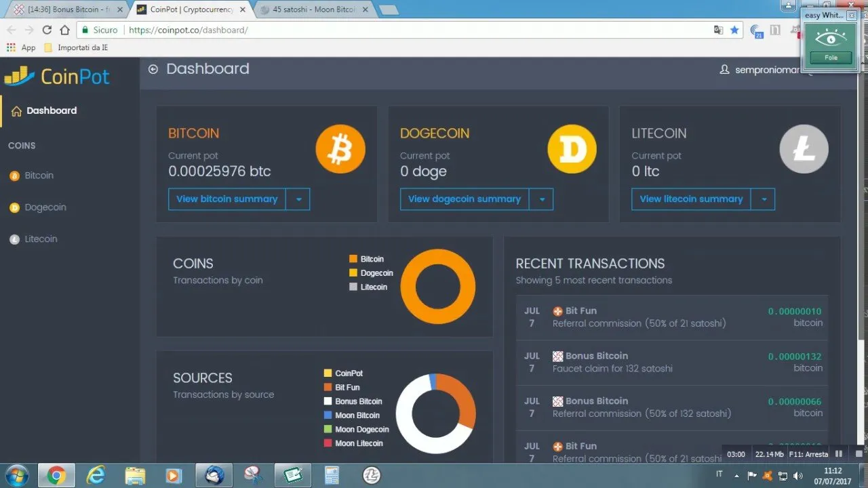Click the browser home button
Viewport: 868px width, 488px height.
[x=64, y=30]
